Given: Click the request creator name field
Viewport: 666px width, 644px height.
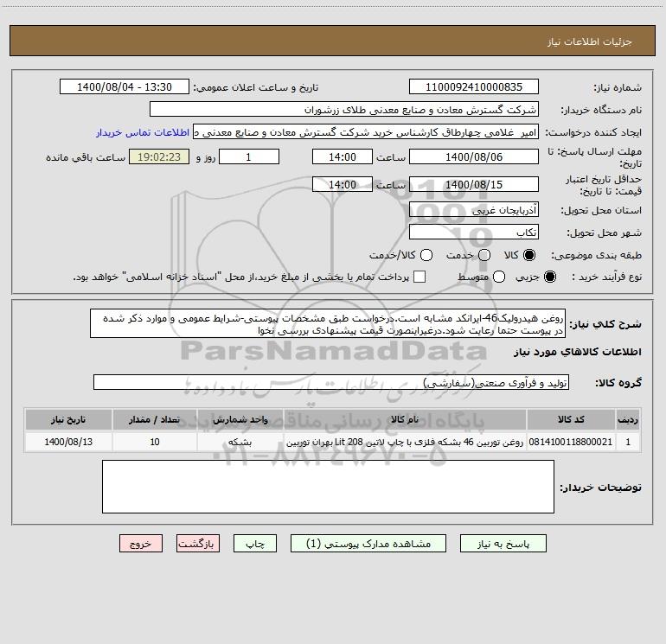Looking at the screenshot, I should pyautogui.click(x=366, y=132).
